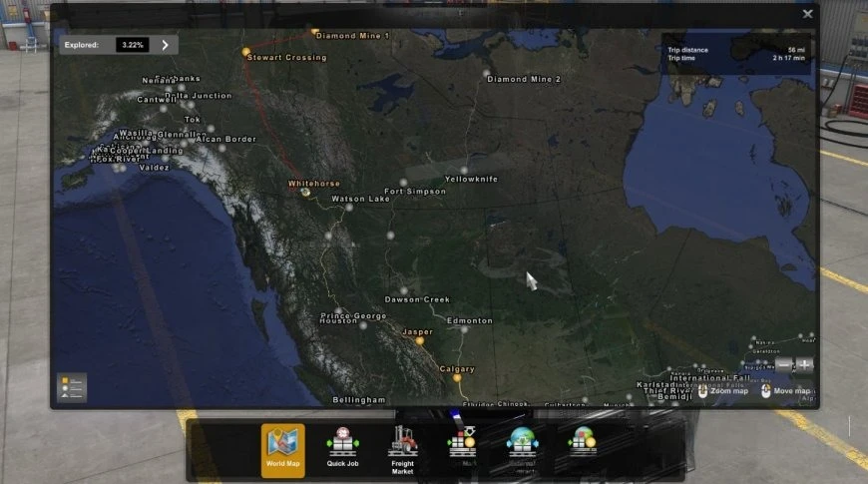The height and width of the screenshot is (484, 868).
Task: Click the Cantwell label
Action: (156, 100)
